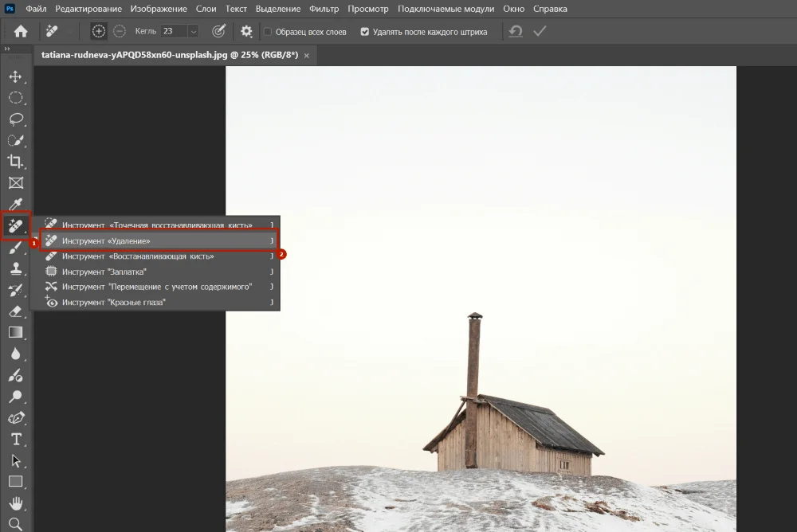797x532 pixels.
Task: Click the Кегль size value field
Action: [171, 31]
